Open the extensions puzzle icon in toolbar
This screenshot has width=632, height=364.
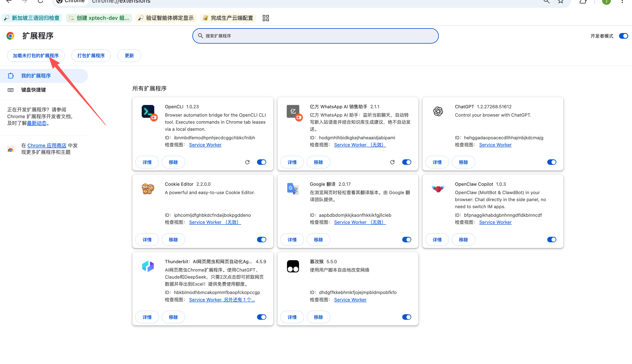coord(583,2)
